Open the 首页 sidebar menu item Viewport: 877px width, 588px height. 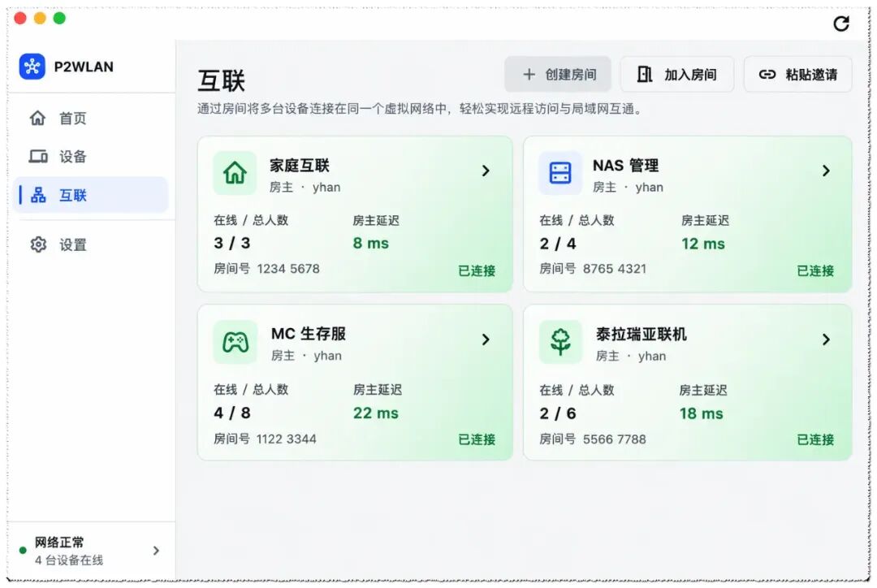[91, 118]
